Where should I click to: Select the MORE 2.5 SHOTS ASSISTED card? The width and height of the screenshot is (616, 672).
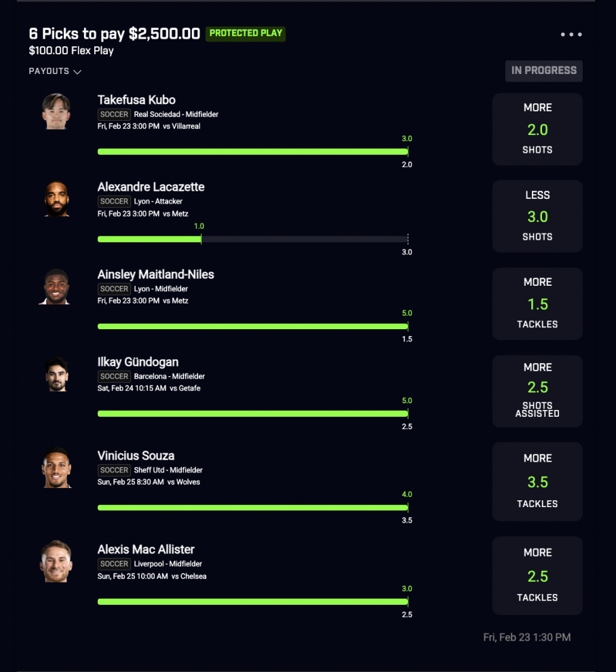pyautogui.click(x=537, y=391)
